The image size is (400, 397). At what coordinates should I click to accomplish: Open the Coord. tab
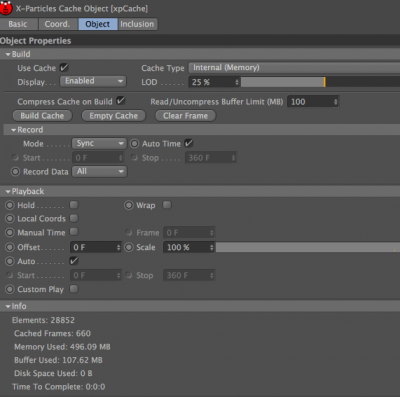57,24
